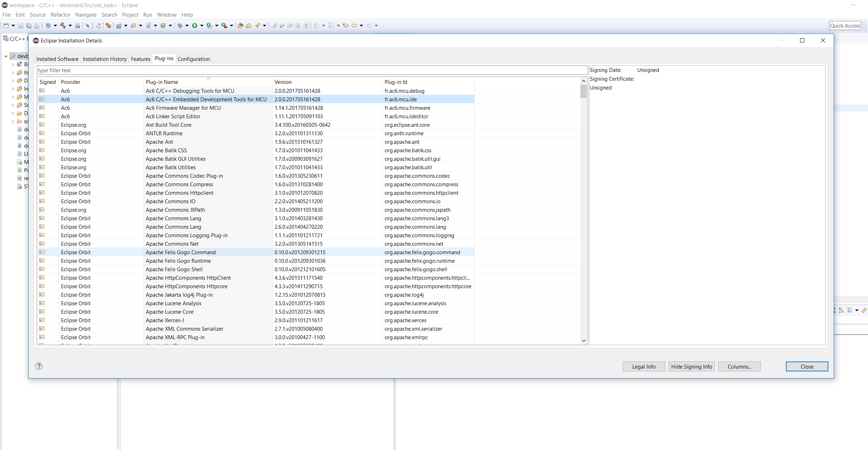Click the Hide Signing Info button
868x450 pixels.
pyautogui.click(x=691, y=367)
